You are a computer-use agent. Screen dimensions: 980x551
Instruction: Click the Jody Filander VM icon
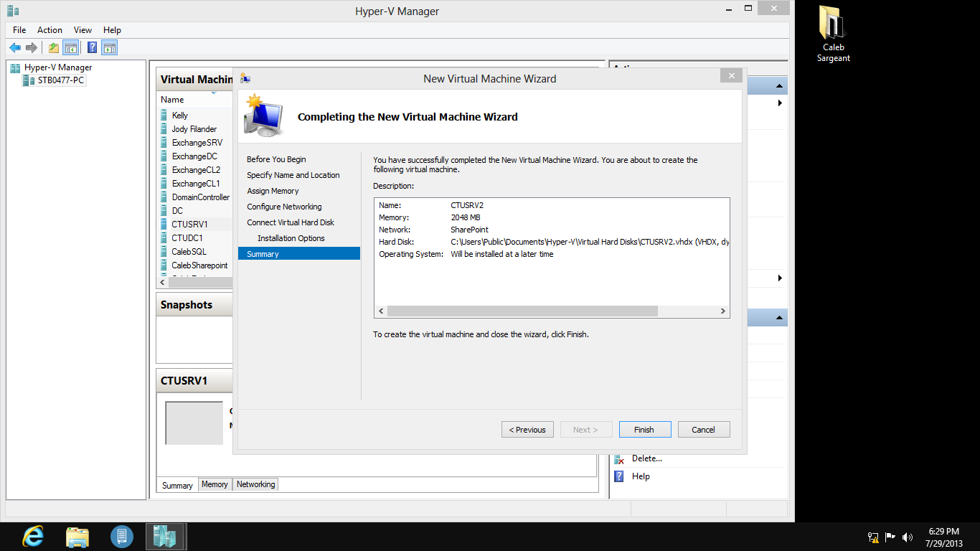tap(164, 129)
